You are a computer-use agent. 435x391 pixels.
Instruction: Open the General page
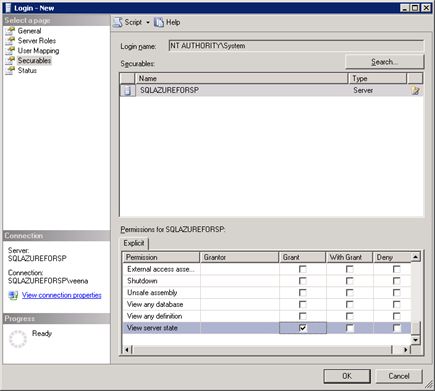pos(29,31)
